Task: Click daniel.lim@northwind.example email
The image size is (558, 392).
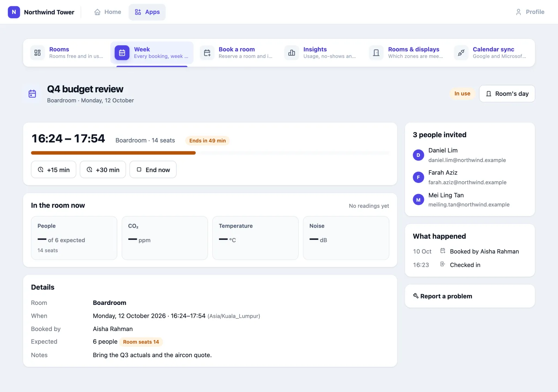Action: (x=467, y=160)
